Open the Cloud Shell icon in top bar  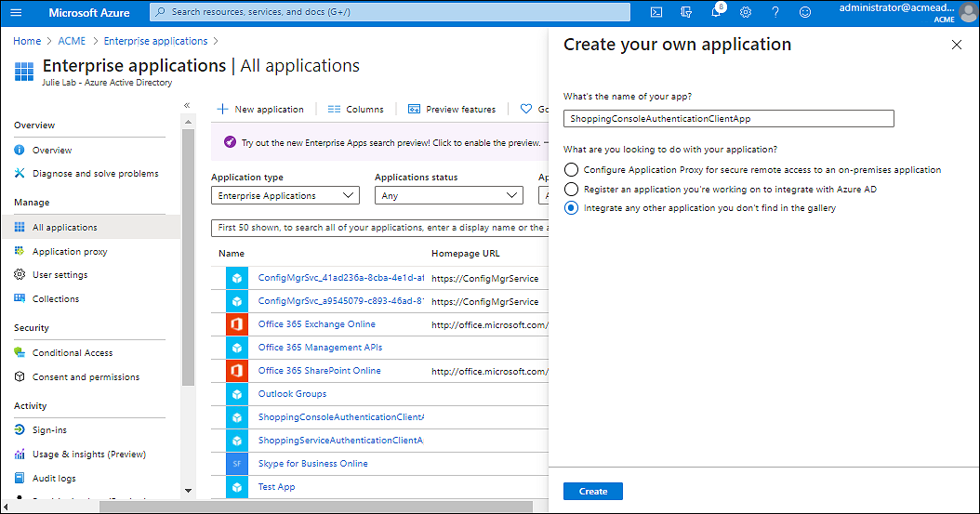656,13
